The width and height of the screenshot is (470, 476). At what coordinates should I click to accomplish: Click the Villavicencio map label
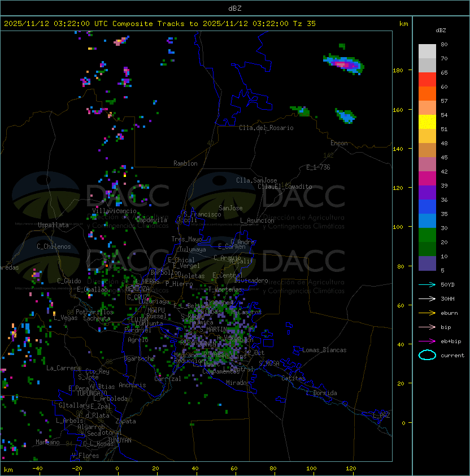(x=114, y=211)
